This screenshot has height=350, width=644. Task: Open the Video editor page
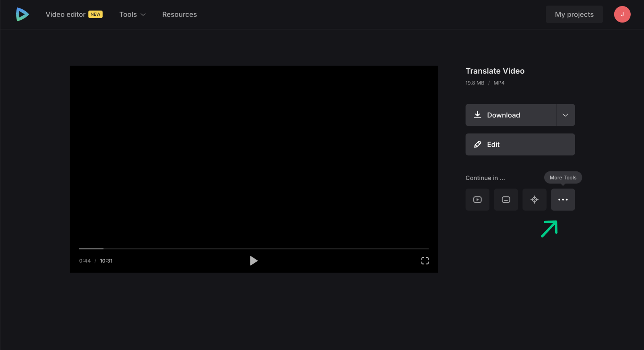pyautogui.click(x=65, y=14)
